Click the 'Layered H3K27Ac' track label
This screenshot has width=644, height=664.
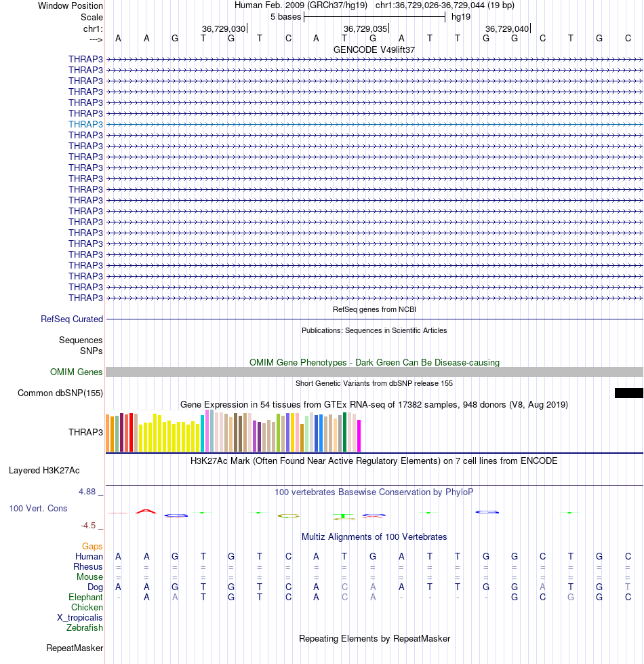pyautogui.click(x=44, y=471)
